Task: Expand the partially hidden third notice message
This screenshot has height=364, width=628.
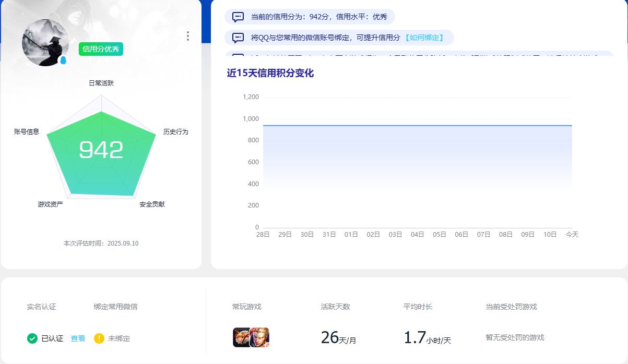Action: pos(418,53)
